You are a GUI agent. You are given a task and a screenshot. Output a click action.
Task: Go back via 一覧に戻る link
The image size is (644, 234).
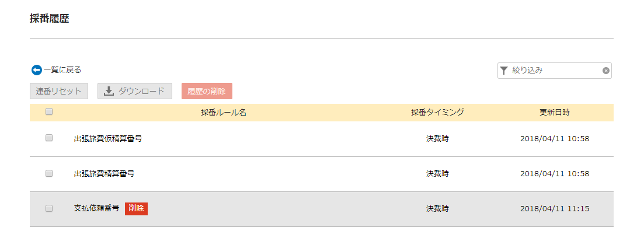click(x=62, y=70)
